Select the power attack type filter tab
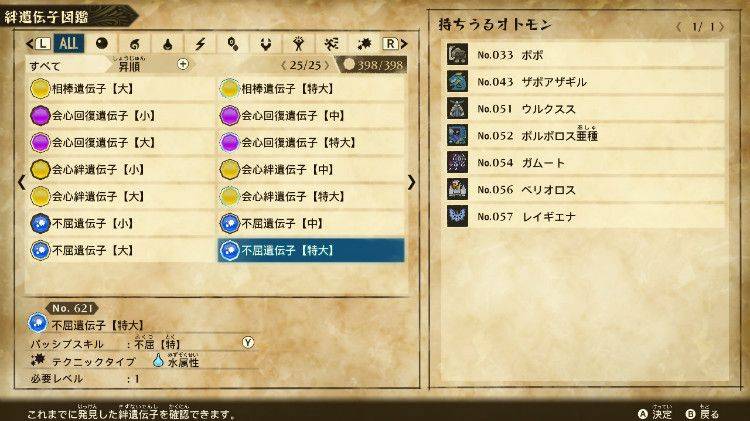This screenshot has height=421, width=750. [x=299, y=44]
